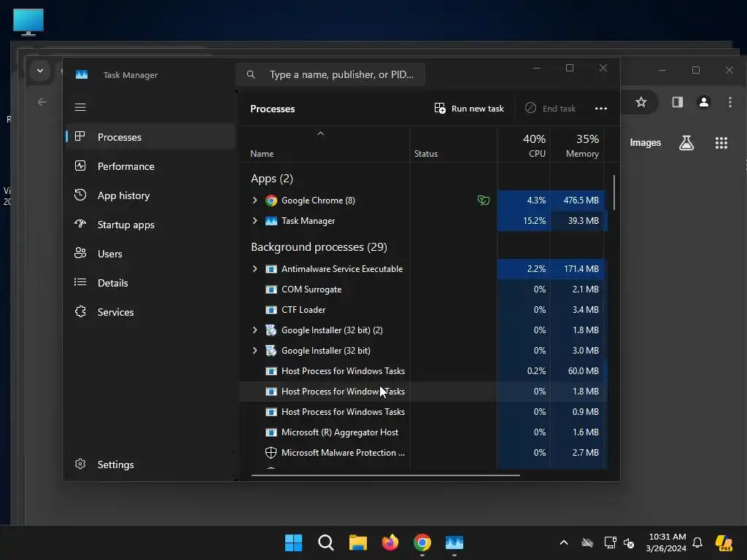The width and height of the screenshot is (747, 560).
Task: Open the Users page
Action: click(150, 254)
